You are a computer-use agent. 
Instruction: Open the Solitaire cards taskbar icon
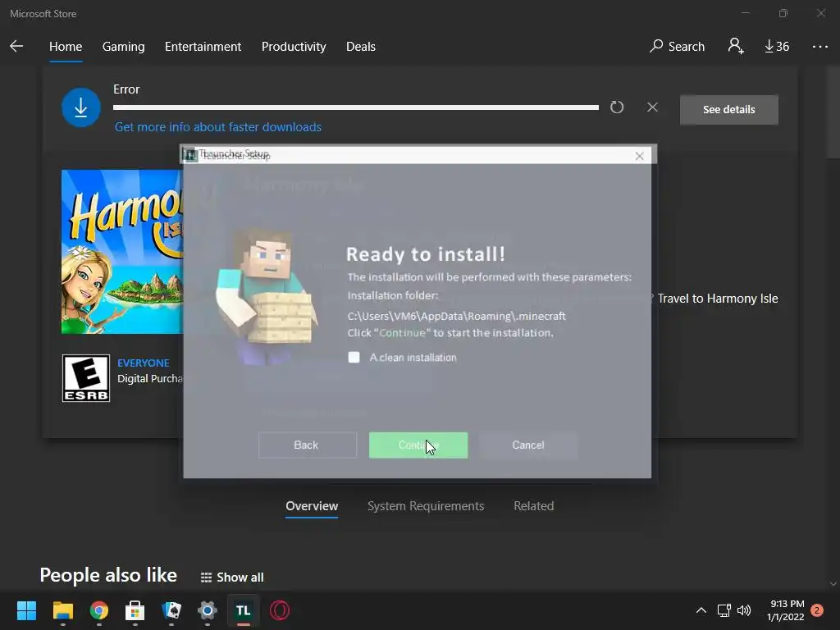(x=171, y=610)
